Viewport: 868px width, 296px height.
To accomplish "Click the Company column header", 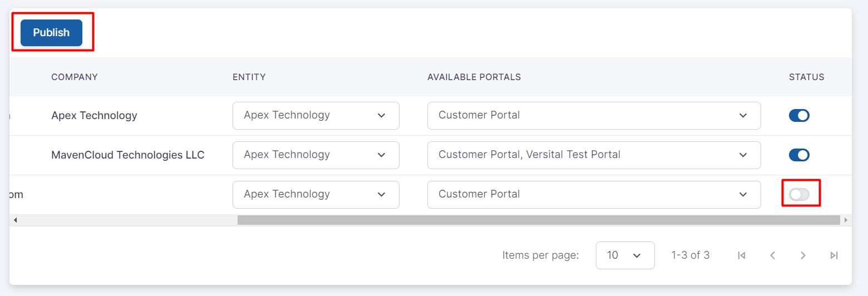I will (75, 77).
